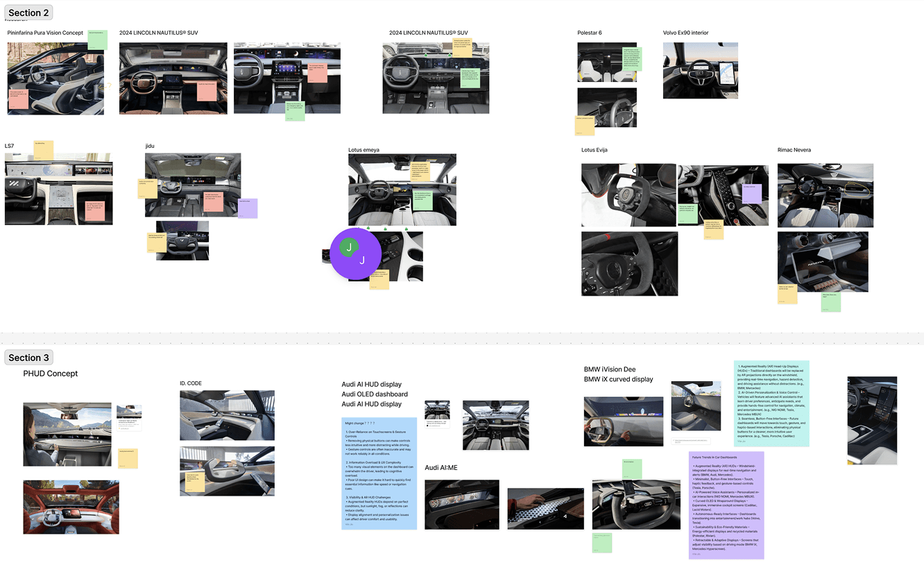The image size is (924, 572).
Task: Select the green sticky under Rimac Nevera
Action: [x=831, y=302]
